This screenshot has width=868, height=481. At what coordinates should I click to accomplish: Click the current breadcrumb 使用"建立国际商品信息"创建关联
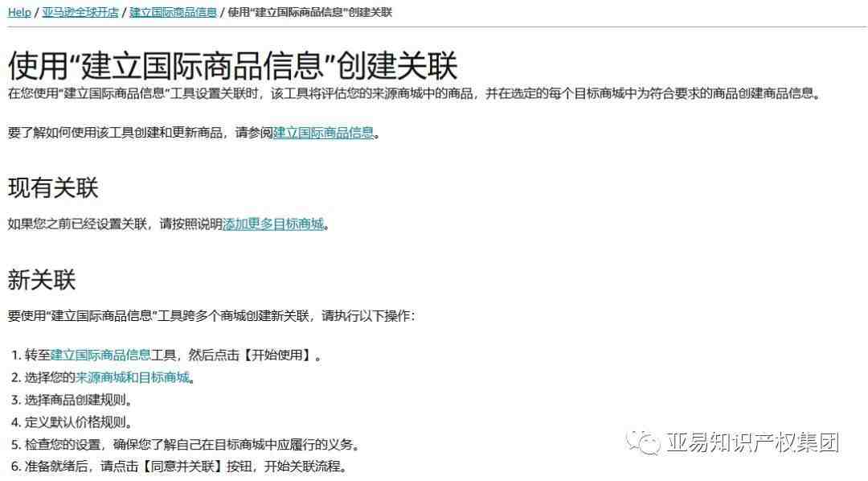(x=310, y=12)
